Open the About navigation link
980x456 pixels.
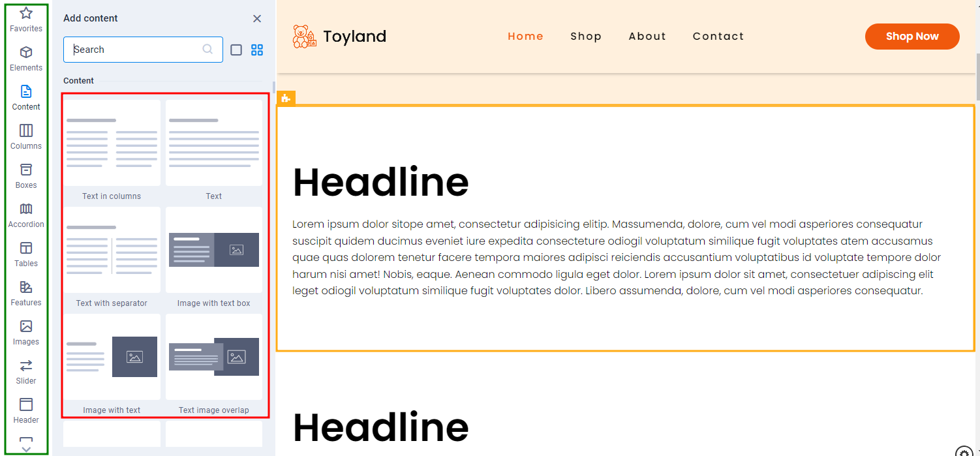coord(647,37)
